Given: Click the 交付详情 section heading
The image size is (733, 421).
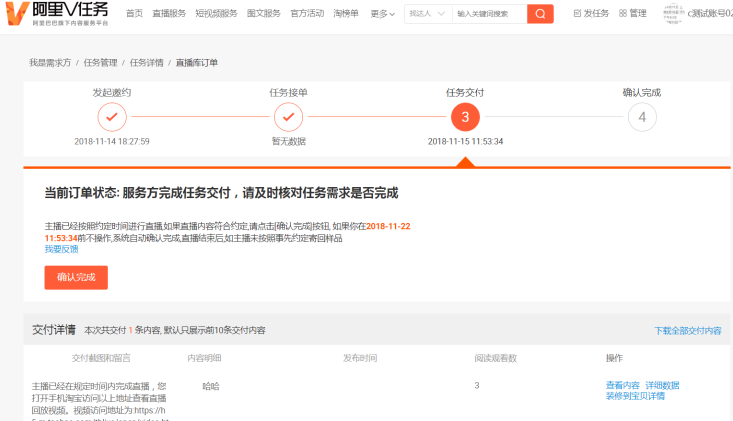Looking at the screenshot, I should pos(54,330).
